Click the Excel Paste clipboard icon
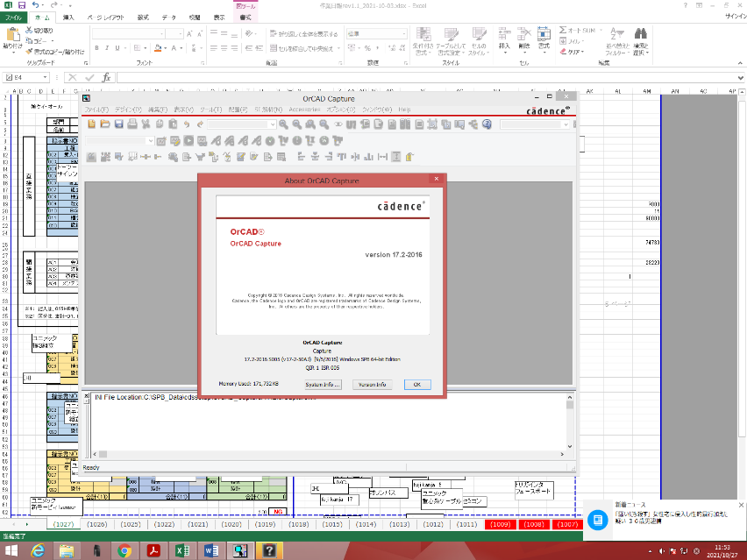The width and height of the screenshot is (747, 560). tap(12, 35)
